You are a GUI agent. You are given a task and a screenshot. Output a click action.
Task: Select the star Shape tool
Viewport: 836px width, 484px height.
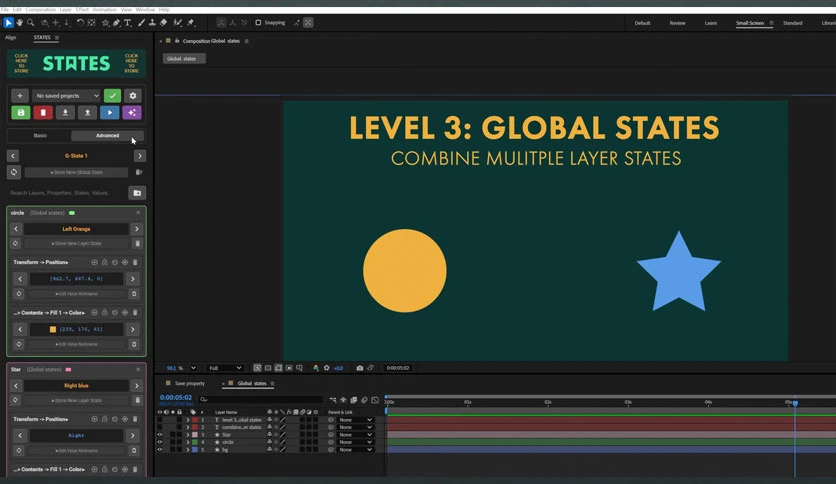[105, 22]
